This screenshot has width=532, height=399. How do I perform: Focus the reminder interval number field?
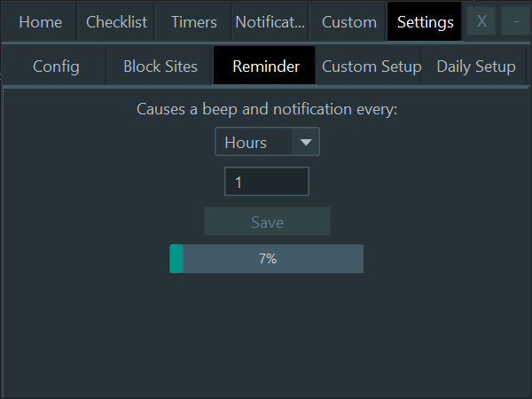(x=267, y=182)
